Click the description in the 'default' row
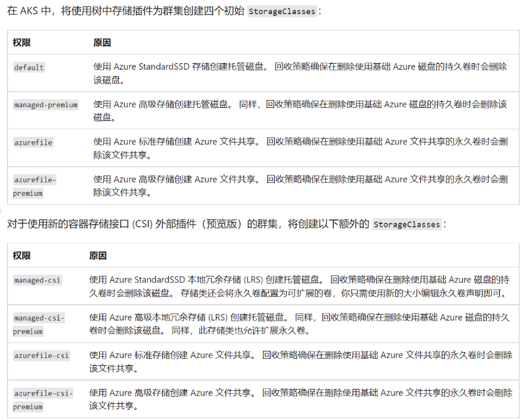 pyautogui.click(x=300, y=73)
